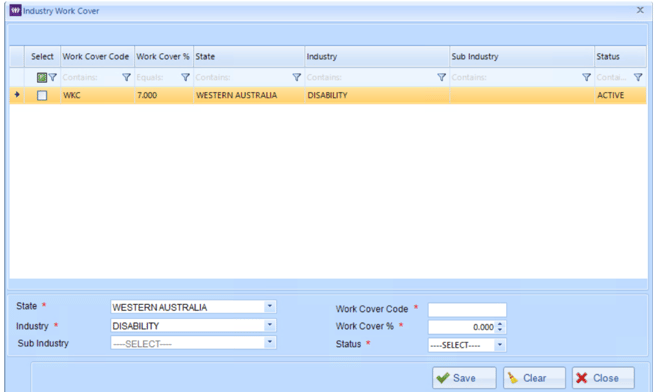This screenshot has height=392, width=657.
Task: Click the row indicator arrow for WKC
Action: 17,95
